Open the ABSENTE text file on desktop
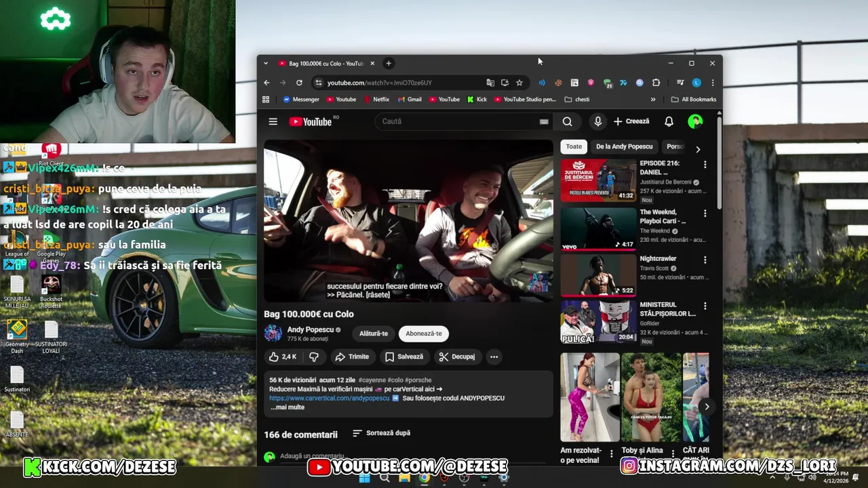 click(x=17, y=424)
